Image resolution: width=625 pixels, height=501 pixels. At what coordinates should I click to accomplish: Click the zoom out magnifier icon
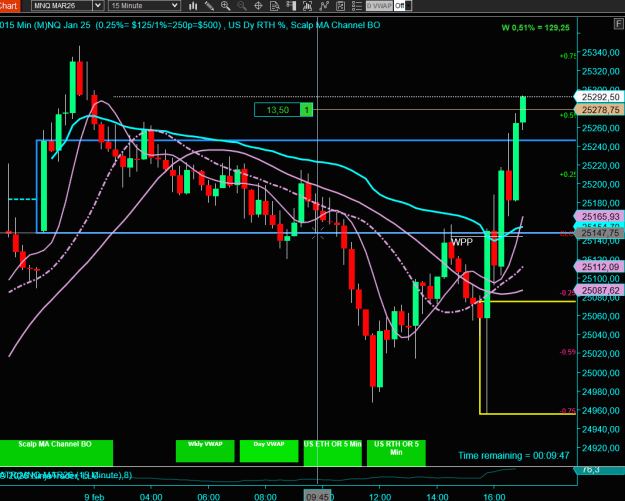coord(242,6)
